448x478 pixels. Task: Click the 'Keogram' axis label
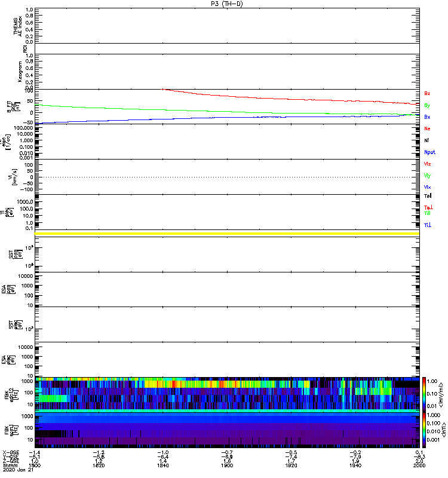pyautogui.click(x=20, y=72)
